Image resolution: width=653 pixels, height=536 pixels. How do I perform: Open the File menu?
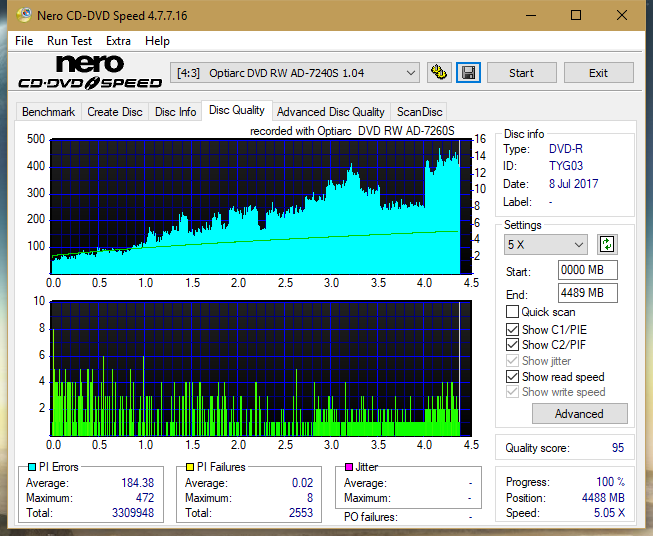point(24,41)
